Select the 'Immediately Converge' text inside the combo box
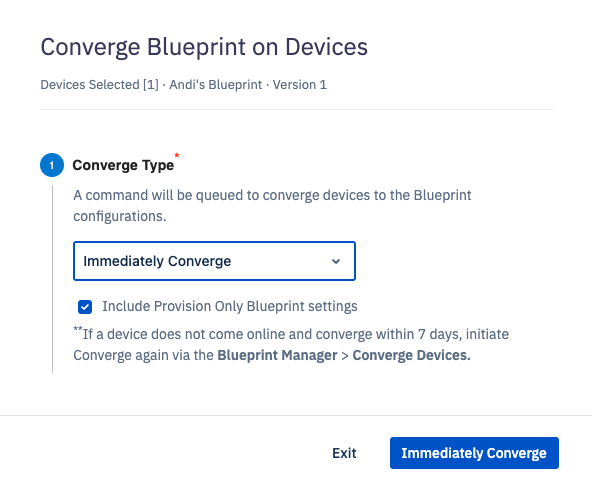 click(157, 261)
